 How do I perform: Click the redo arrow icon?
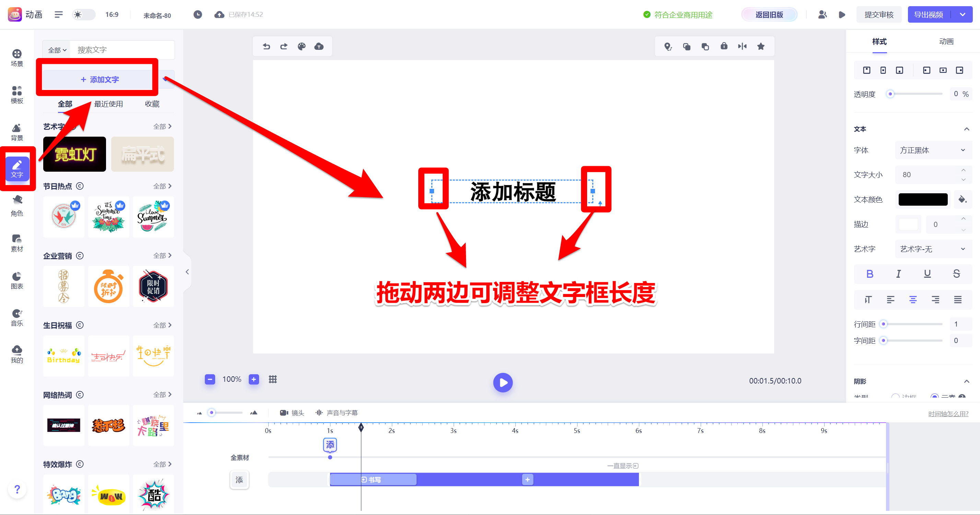pyautogui.click(x=284, y=46)
